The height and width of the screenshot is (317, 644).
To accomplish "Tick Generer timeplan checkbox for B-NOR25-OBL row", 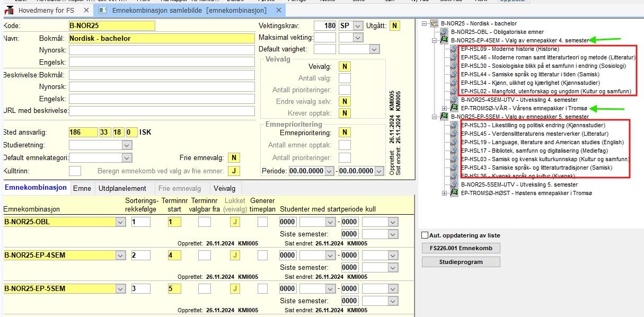I will pyautogui.click(x=262, y=222).
